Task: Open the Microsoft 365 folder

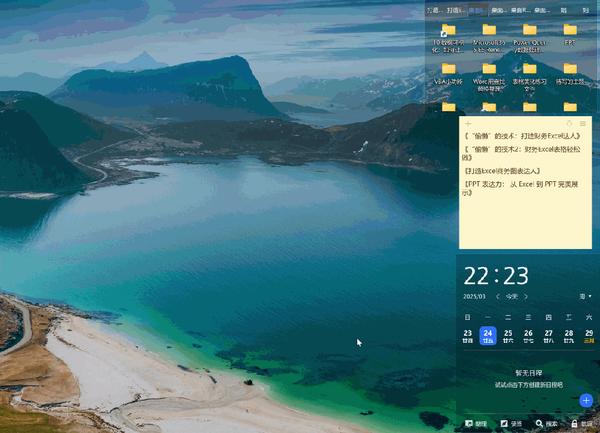Action: coord(489,38)
